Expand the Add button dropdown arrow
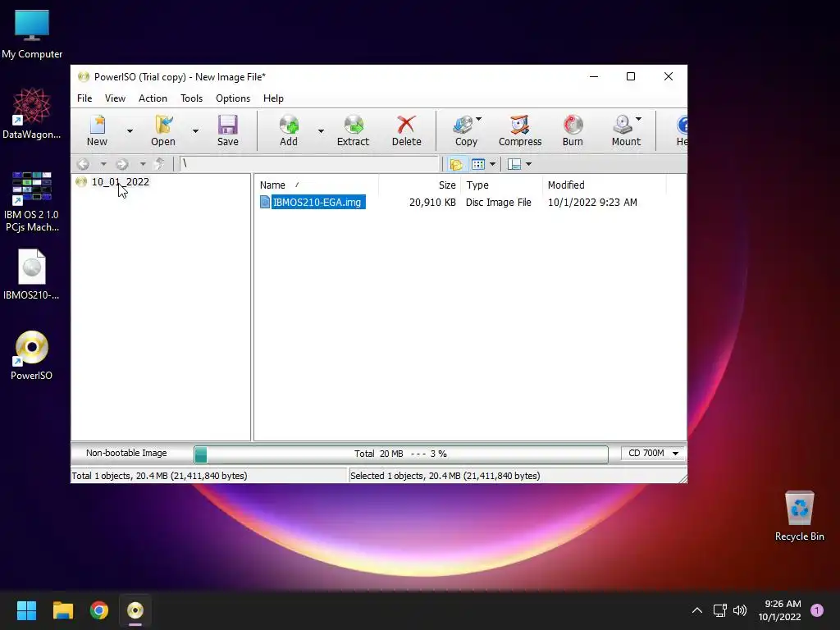840x630 pixels. point(321,130)
